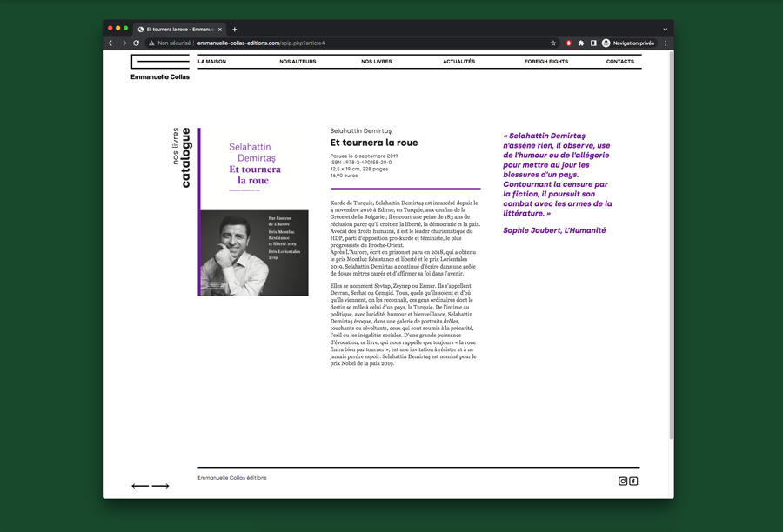783x532 pixels.
Task: Toggle the browser side panel
Action: click(593, 43)
